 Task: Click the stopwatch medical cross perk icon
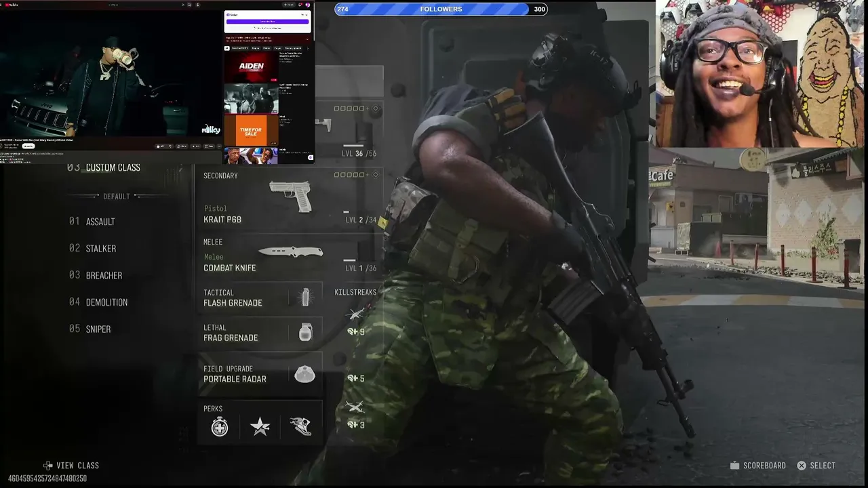[220, 426]
